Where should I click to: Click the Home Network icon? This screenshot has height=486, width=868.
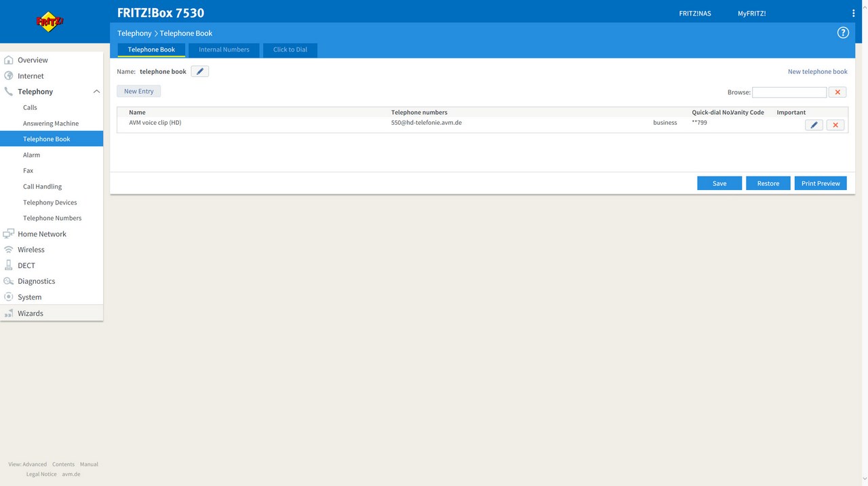tap(9, 234)
